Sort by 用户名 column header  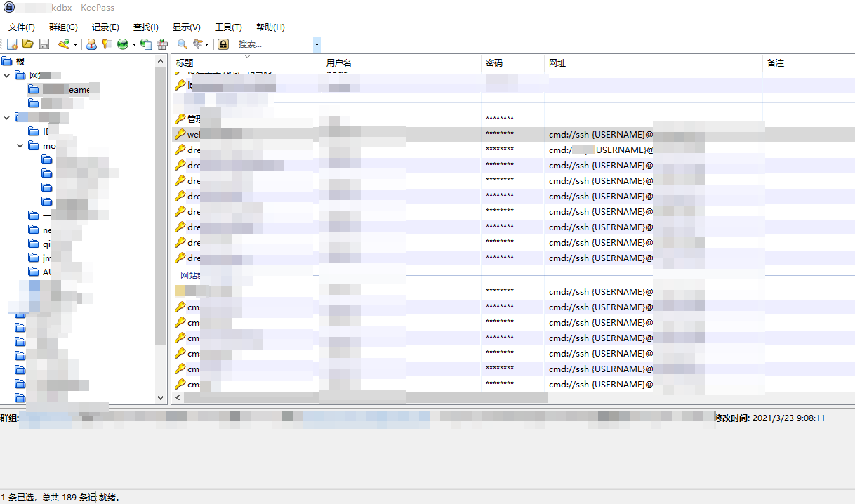coord(402,63)
